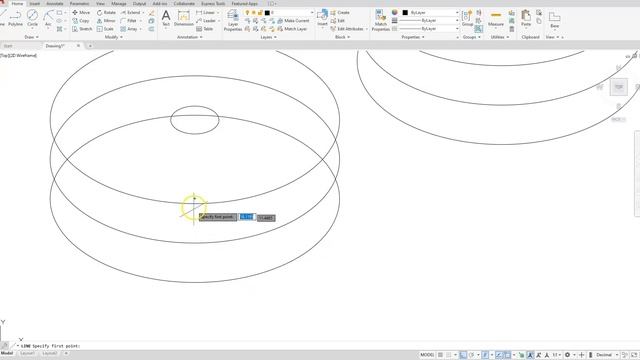The image size is (640, 360).
Task: Click the Move tool
Action: click(81, 13)
